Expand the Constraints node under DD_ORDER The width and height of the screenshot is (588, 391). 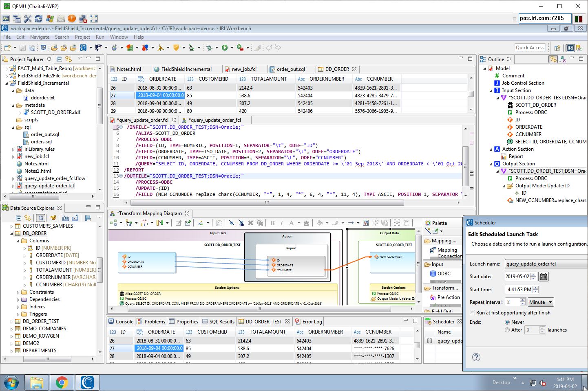(x=18, y=292)
